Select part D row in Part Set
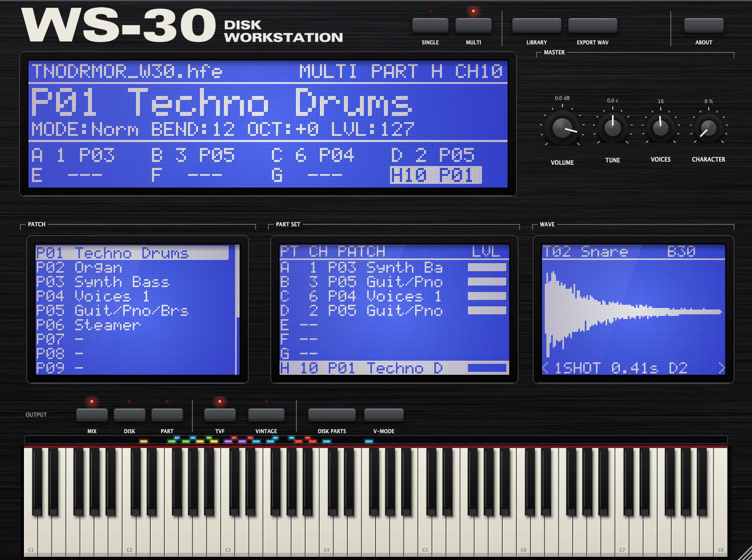Screen dimensions: 752x560 click(x=394, y=311)
